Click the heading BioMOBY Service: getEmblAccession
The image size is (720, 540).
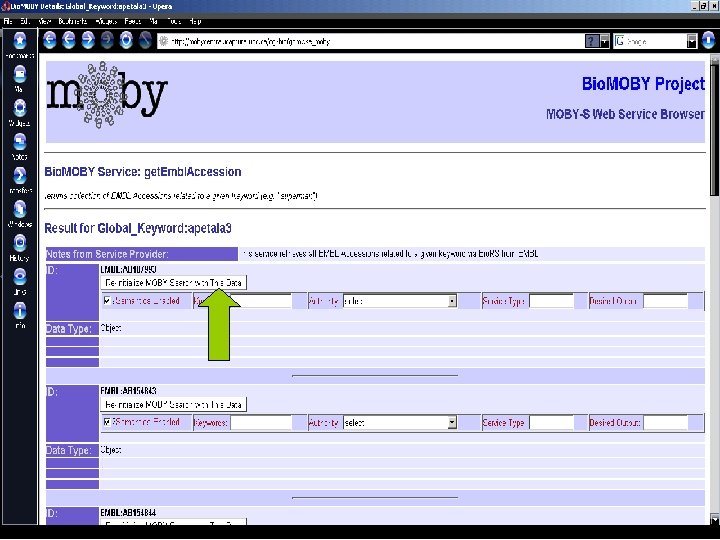click(x=143, y=172)
